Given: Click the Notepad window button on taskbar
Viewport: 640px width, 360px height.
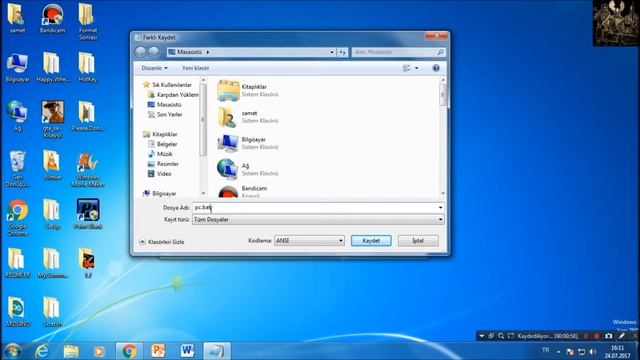Looking at the screenshot, I should pos(216,351).
